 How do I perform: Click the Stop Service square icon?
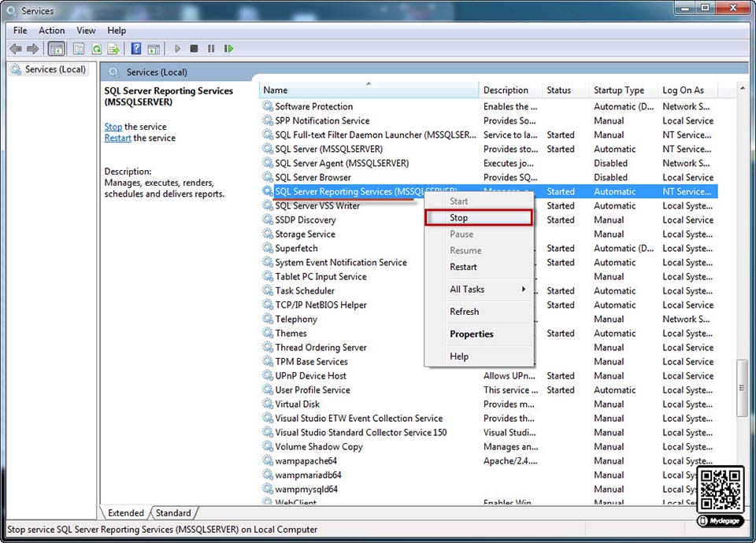point(194,49)
